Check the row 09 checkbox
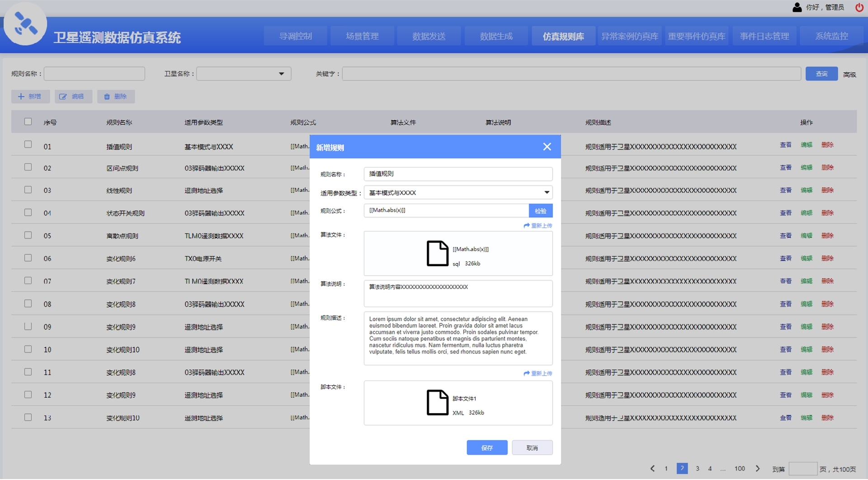868x480 pixels. (28, 326)
